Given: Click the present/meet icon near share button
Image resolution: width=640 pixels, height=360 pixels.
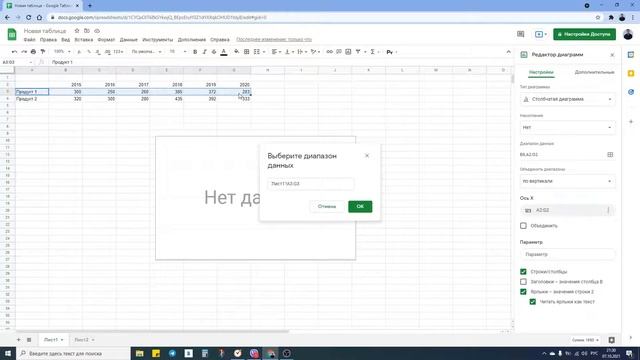Looking at the screenshot, I should pos(540,34).
